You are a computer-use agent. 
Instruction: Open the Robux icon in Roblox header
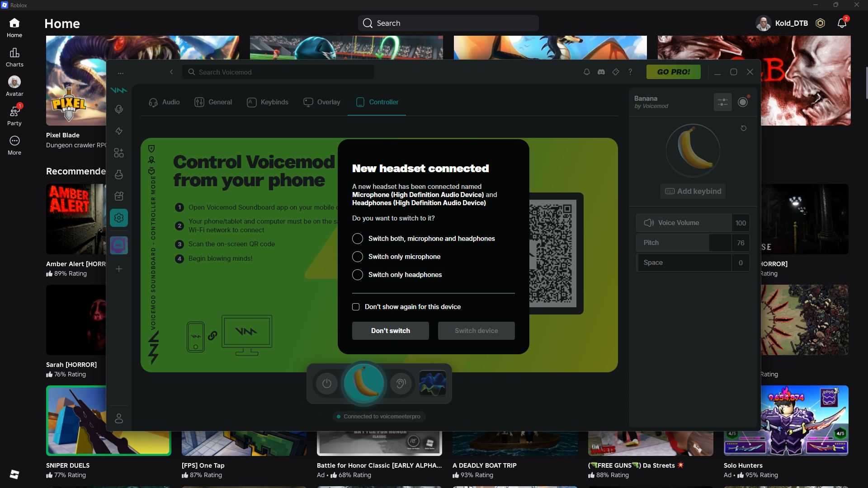[x=820, y=23]
